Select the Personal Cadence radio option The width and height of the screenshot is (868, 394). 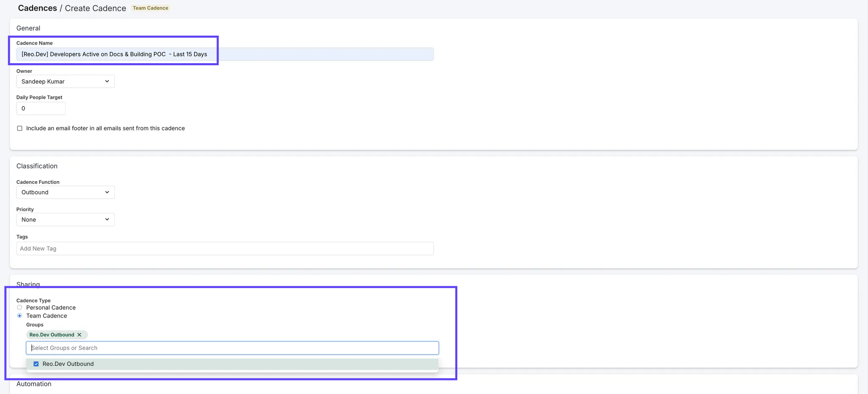tap(19, 307)
